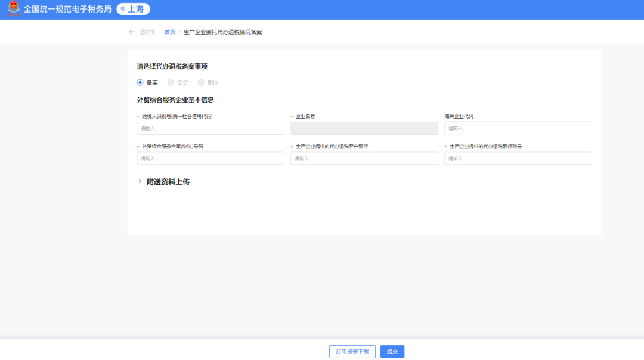Click the greyed-out 企业名称 field
Image resolution: width=644 pixels, height=360 pixels.
tap(364, 128)
